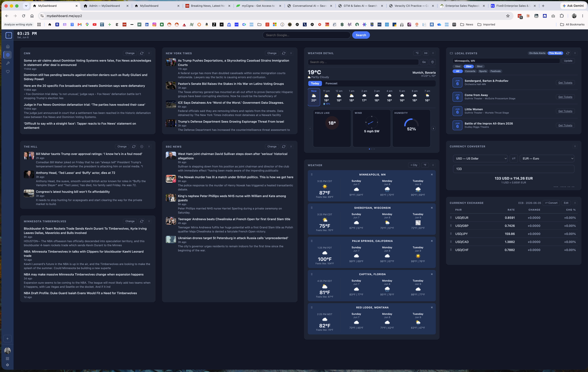The width and height of the screenshot is (588, 372).
Task: Close the Currency Converter widget
Action: [575, 146]
